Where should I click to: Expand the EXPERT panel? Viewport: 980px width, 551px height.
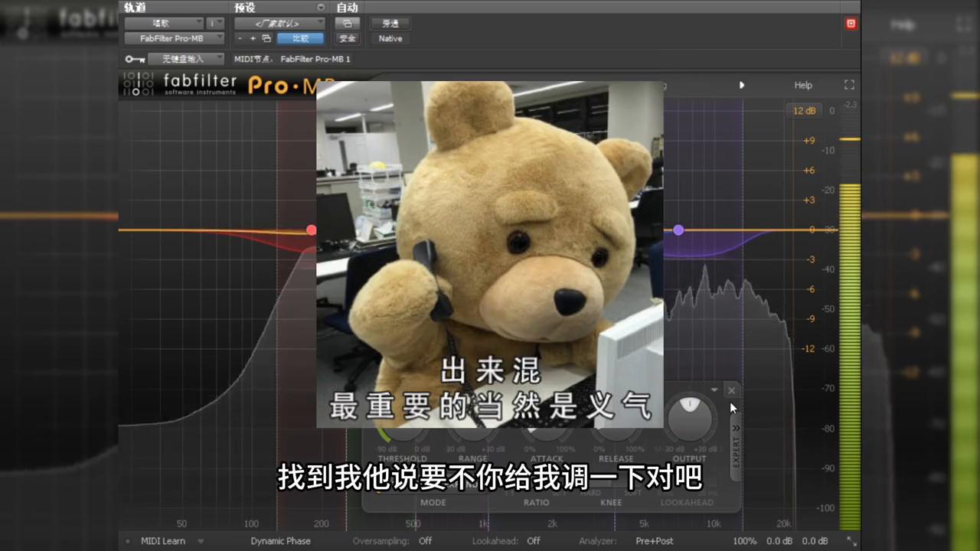click(x=736, y=444)
